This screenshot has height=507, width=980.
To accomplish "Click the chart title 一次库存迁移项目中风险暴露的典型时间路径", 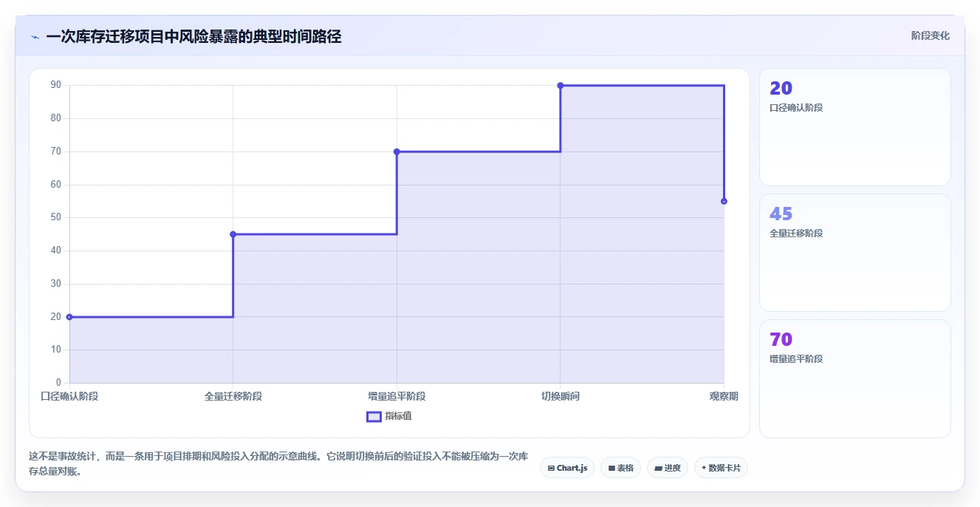I will (x=193, y=37).
